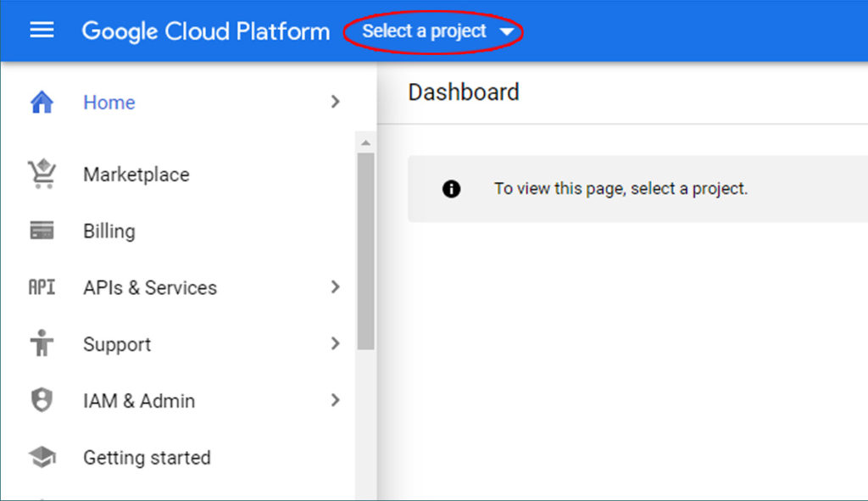This screenshot has width=868, height=501.
Task: Select the Support person icon
Action: pyautogui.click(x=41, y=344)
